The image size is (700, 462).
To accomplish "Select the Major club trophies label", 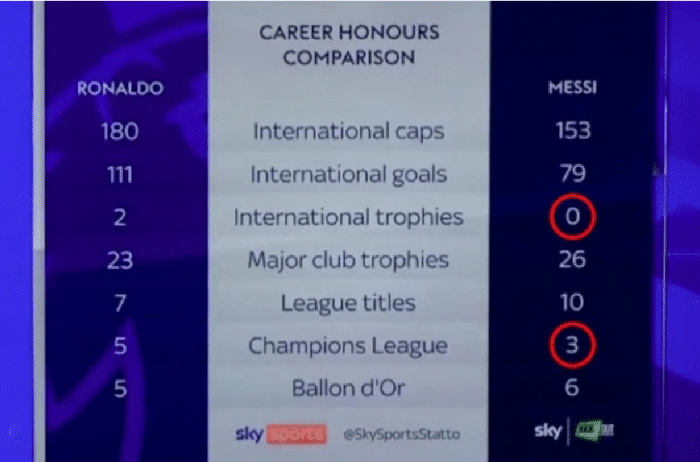I will click(349, 260).
